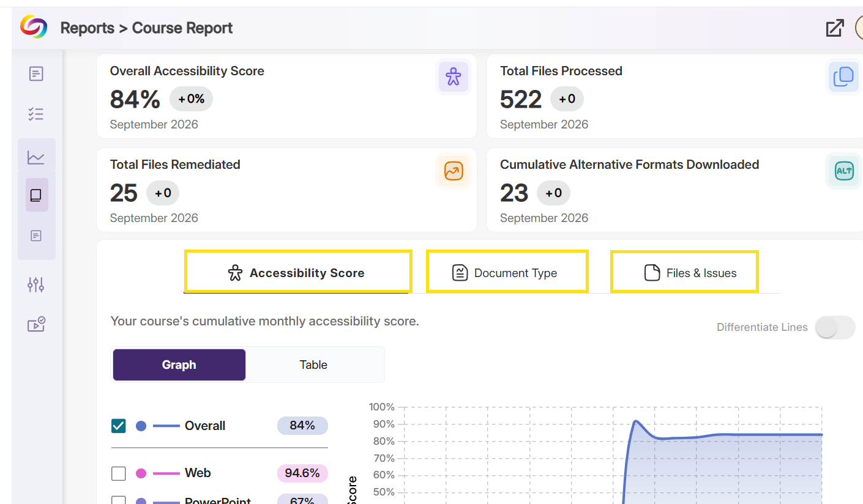Click the 84% badge beside Overall legend
The image size is (863, 504).
302,426
